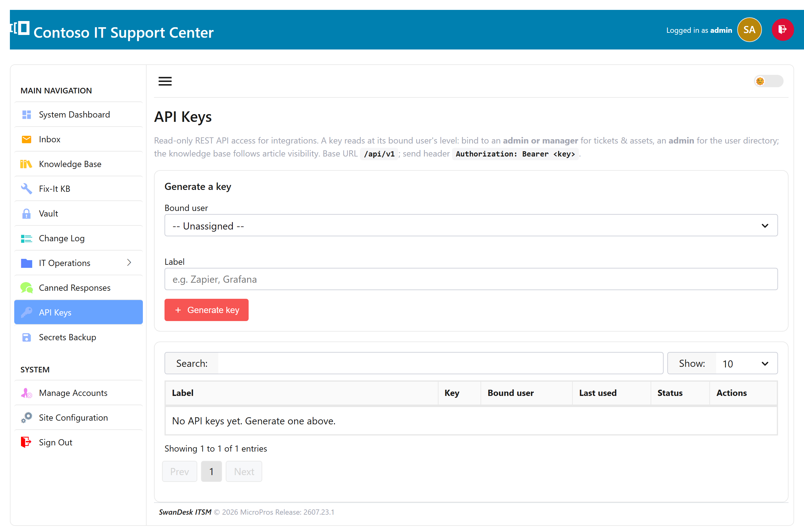Screen dimensions: 804x532
Task: Open Secrets Backup in the sidebar
Action: (78, 337)
